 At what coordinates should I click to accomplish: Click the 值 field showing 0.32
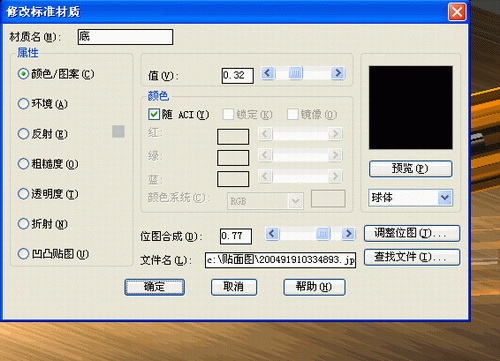click(238, 76)
